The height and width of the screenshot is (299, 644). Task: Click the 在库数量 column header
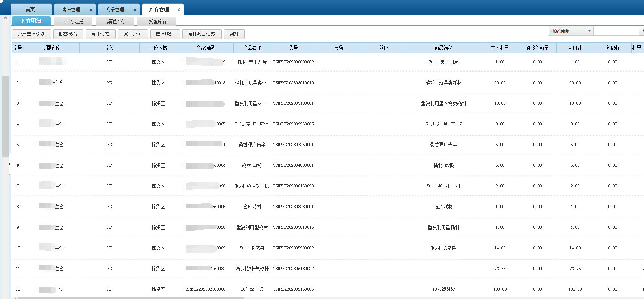(x=500, y=48)
